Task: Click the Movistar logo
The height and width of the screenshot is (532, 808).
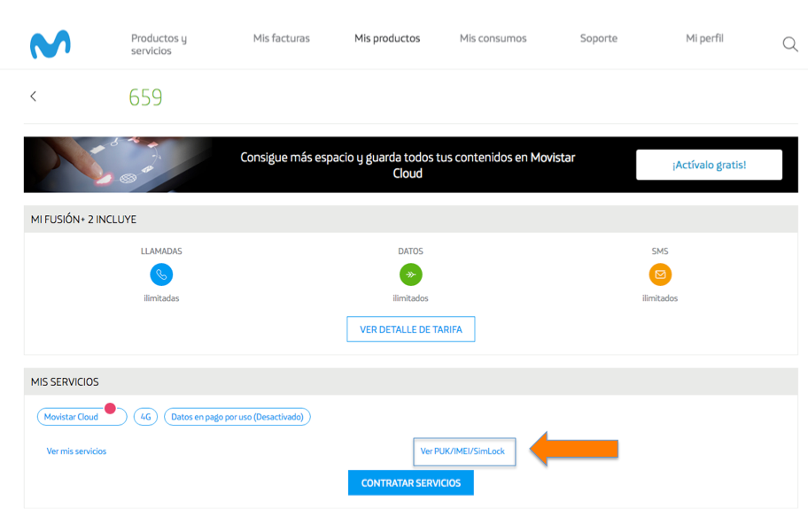Action: tap(50, 44)
